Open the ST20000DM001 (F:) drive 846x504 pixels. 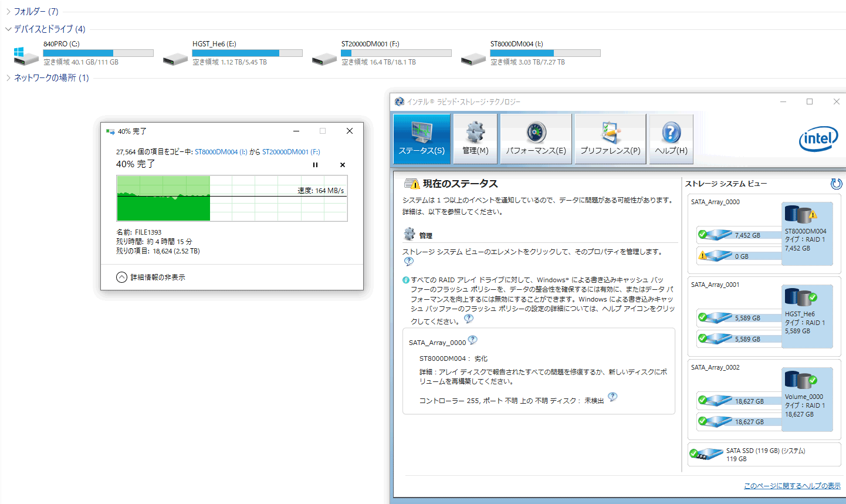pyautogui.click(x=381, y=53)
